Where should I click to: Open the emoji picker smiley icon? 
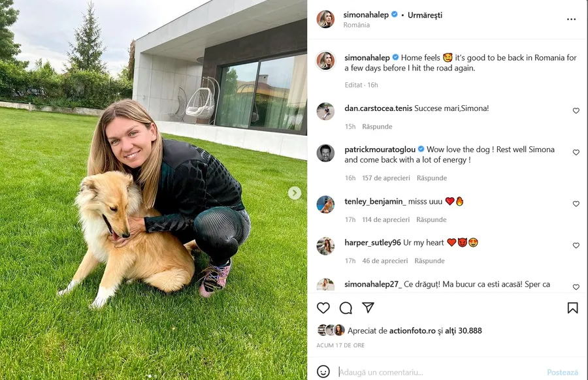(323, 372)
